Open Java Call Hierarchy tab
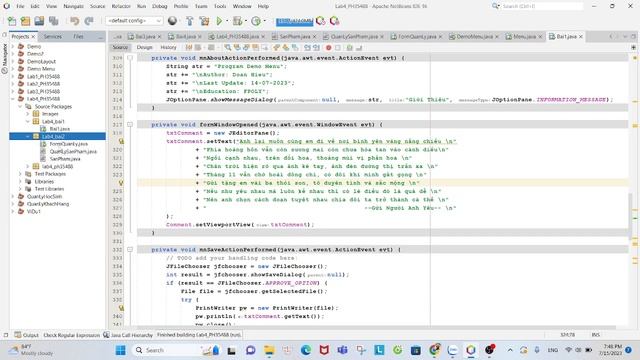 (x=128, y=335)
